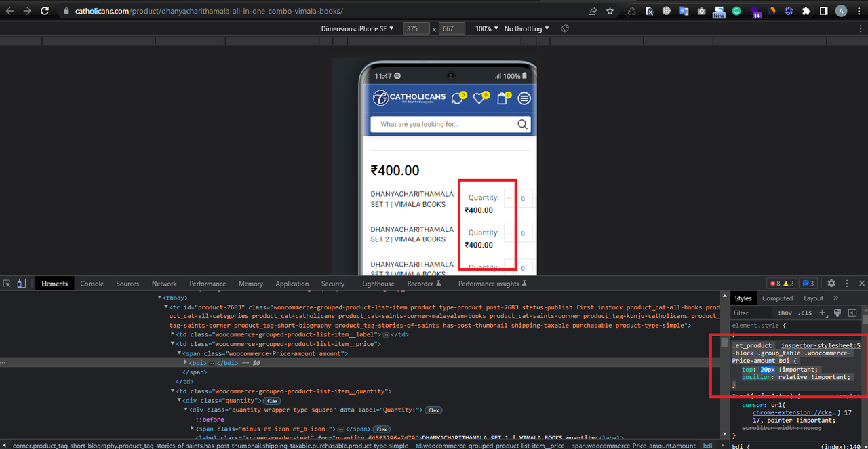Viewport: 868px width, 449px height.
Task: Open the No throttling dropdown
Action: [527, 28]
